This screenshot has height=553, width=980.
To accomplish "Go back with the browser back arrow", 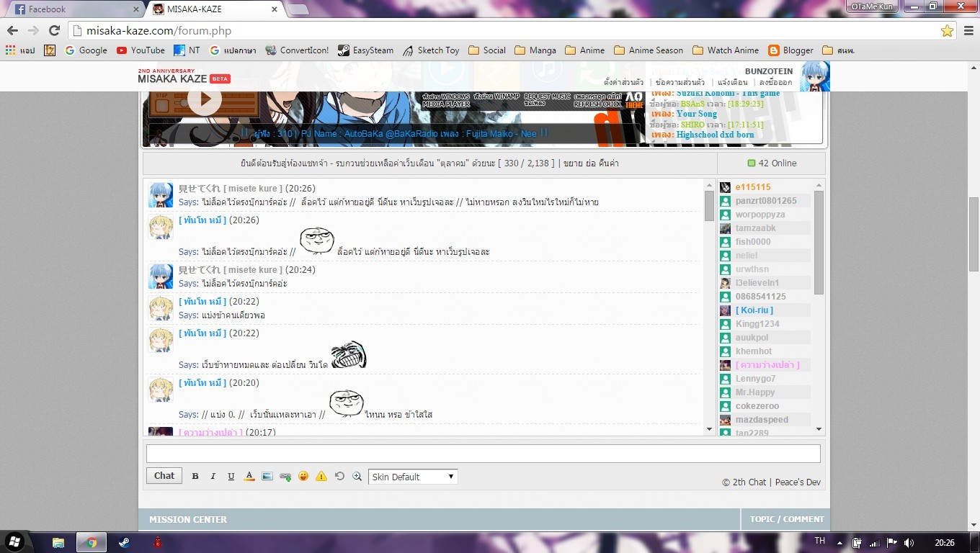I will pyautogui.click(x=12, y=30).
